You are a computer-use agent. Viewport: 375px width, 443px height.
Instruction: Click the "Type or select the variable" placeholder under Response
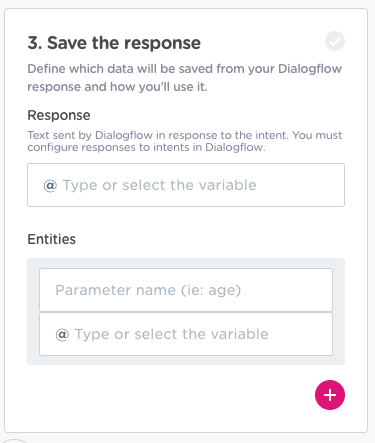159,185
